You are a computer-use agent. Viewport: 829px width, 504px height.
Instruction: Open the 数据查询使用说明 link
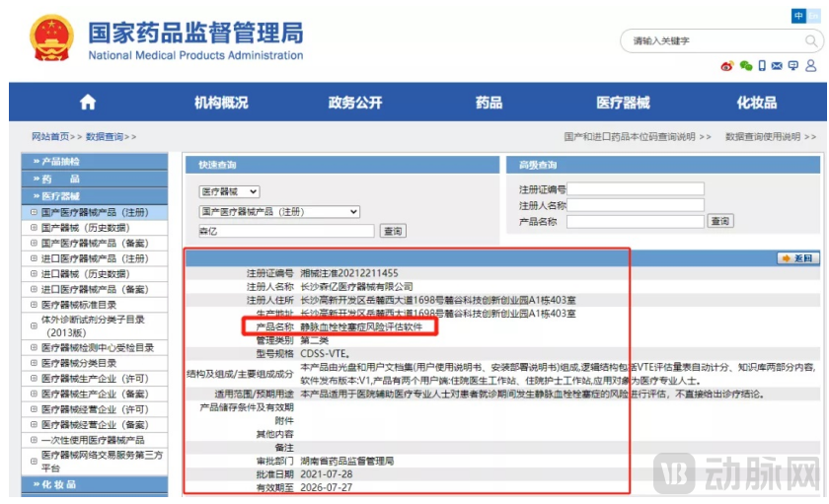767,137
